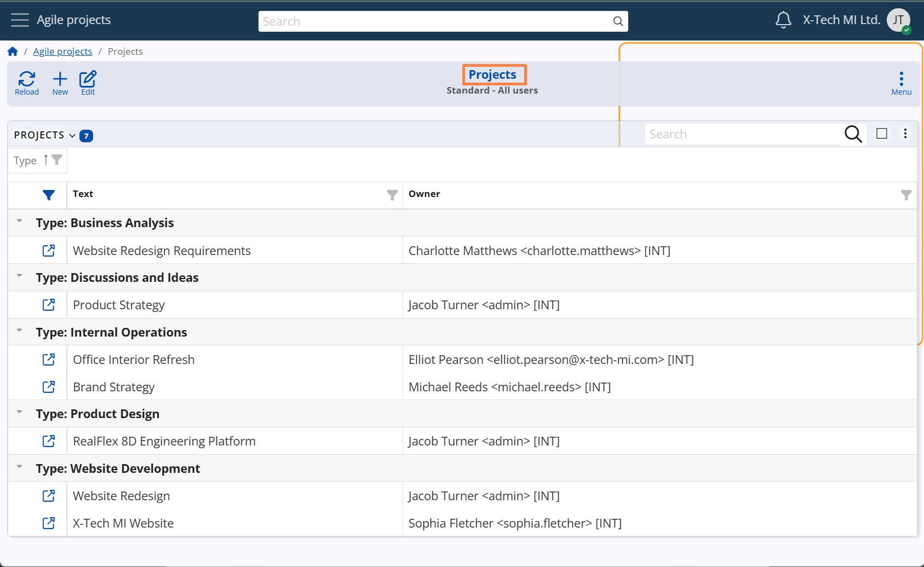Expand the PROJECTS dropdown chevron
Screen dimensions: 924x567
72,135
